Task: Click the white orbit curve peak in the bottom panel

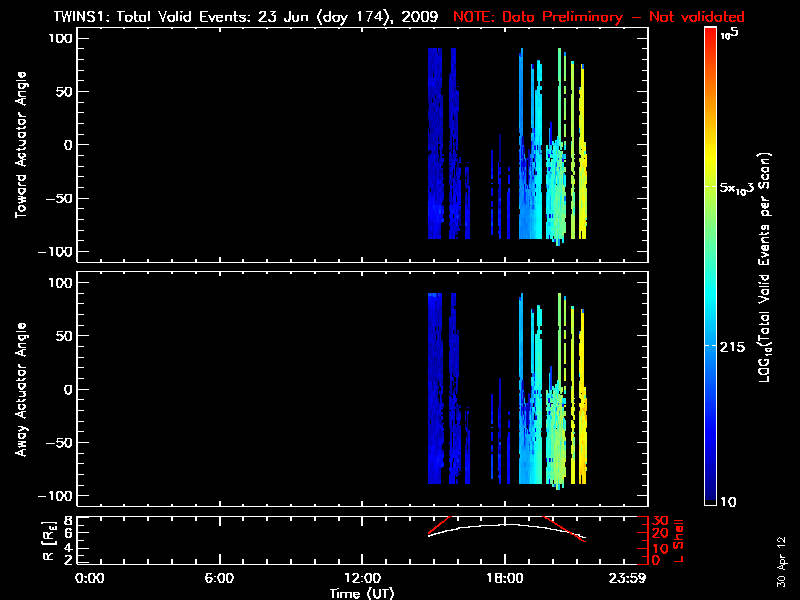Action: coord(507,525)
